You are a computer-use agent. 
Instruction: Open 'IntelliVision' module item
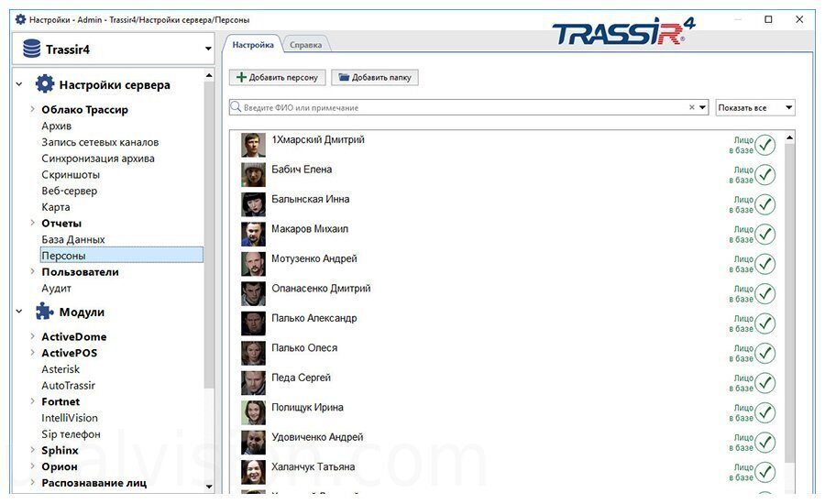tap(70, 418)
